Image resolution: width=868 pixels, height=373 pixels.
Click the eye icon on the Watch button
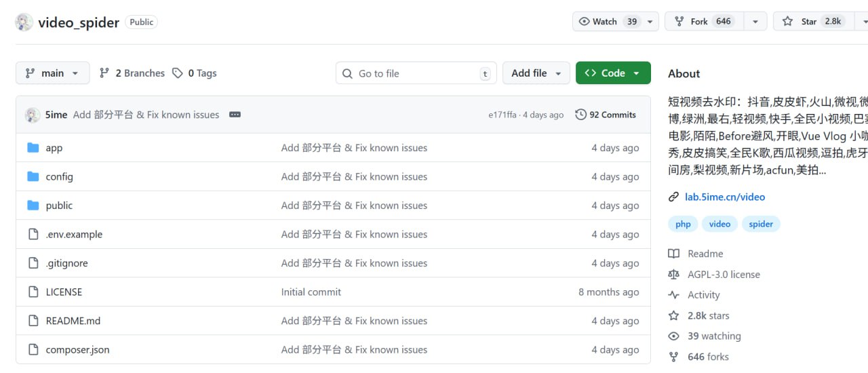(x=584, y=22)
